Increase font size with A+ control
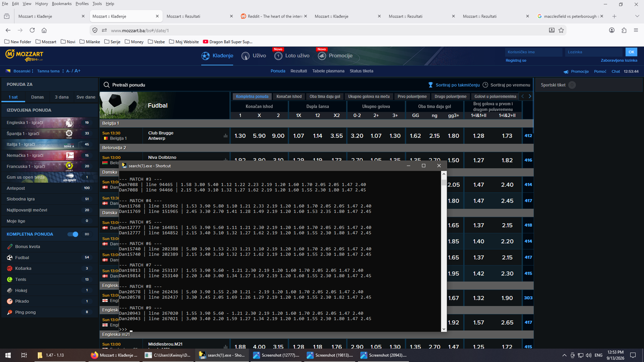Image resolution: width=644 pixels, height=362 pixels. [x=77, y=71]
